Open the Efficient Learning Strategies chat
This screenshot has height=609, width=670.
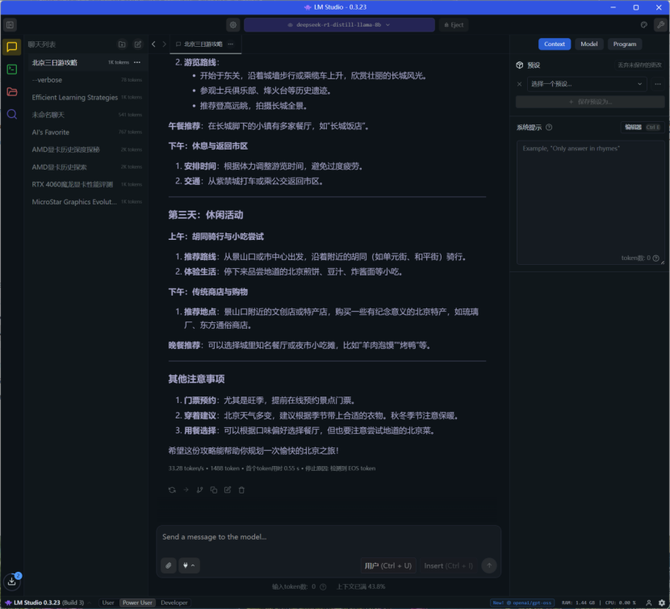(x=75, y=98)
